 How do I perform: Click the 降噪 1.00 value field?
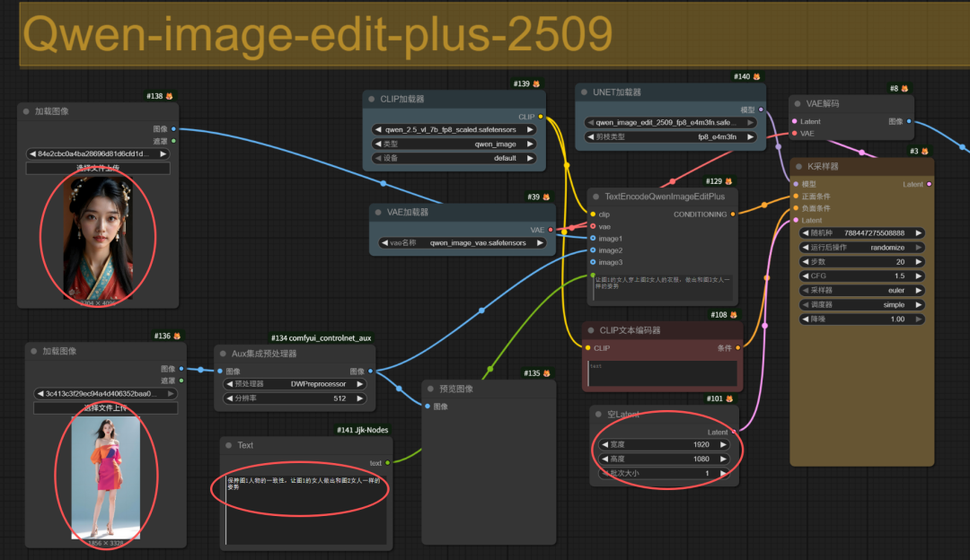[861, 319]
